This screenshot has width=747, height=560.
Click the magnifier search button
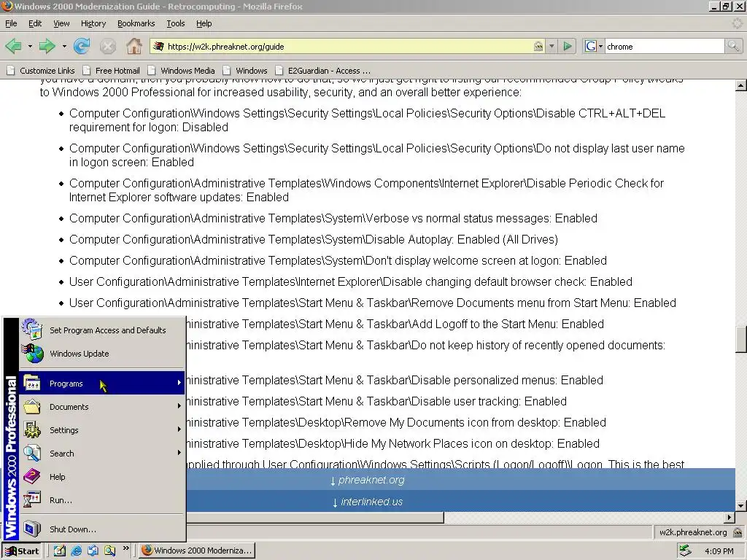(x=733, y=46)
